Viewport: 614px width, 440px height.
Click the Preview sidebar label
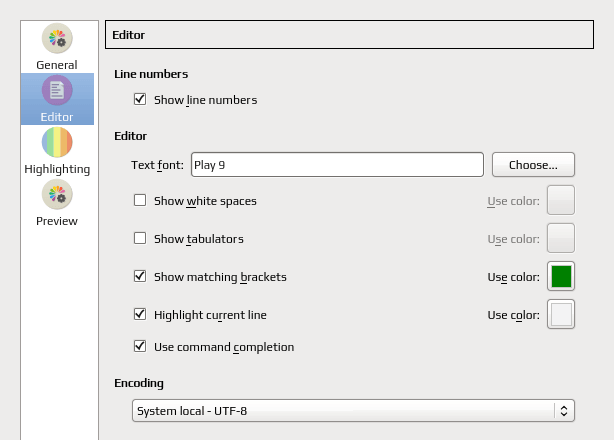(x=57, y=221)
